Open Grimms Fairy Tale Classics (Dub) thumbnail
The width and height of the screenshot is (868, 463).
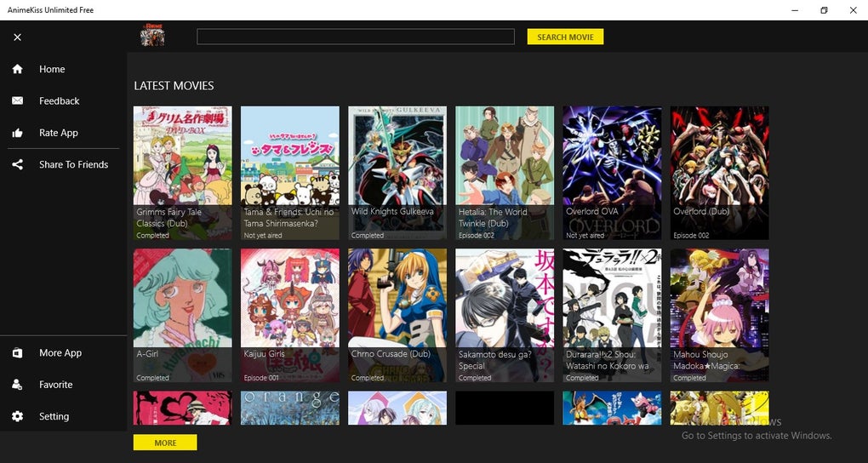pyautogui.click(x=183, y=173)
